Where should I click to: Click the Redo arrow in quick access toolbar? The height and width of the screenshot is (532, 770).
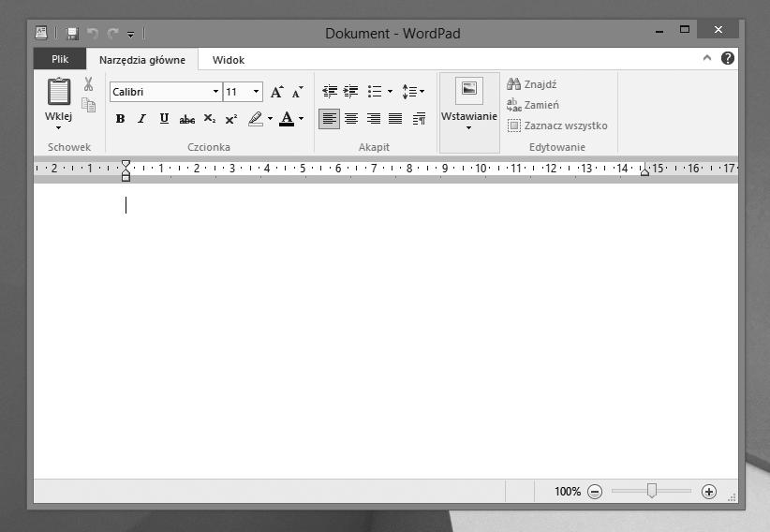[x=113, y=34]
